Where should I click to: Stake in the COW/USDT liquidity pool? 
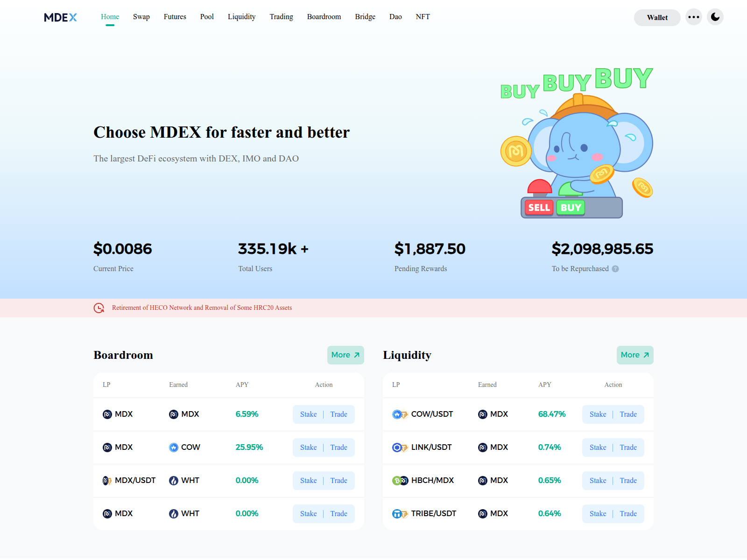click(x=598, y=414)
